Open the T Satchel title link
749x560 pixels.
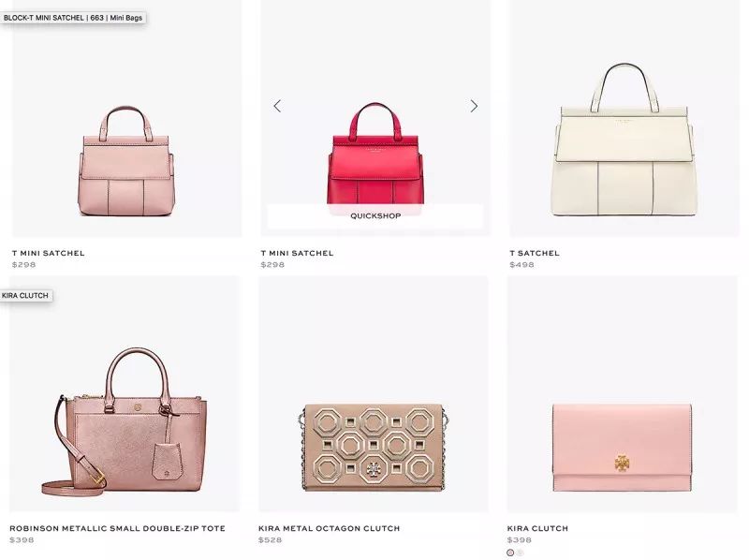tap(535, 253)
